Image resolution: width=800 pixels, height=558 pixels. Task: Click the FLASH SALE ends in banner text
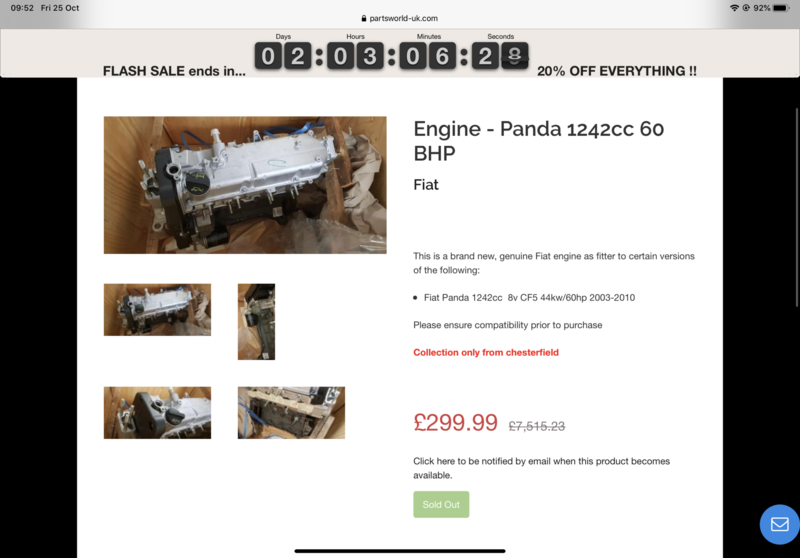[174, 71]
